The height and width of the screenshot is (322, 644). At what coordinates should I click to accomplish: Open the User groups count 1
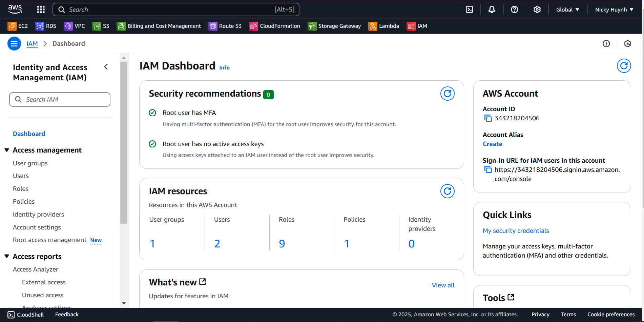152,244
